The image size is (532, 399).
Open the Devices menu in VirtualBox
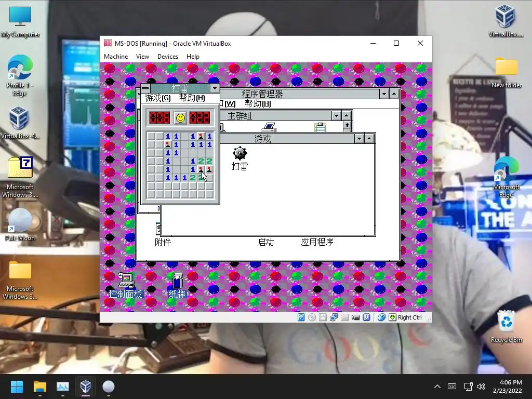click(x=168, y=57)
